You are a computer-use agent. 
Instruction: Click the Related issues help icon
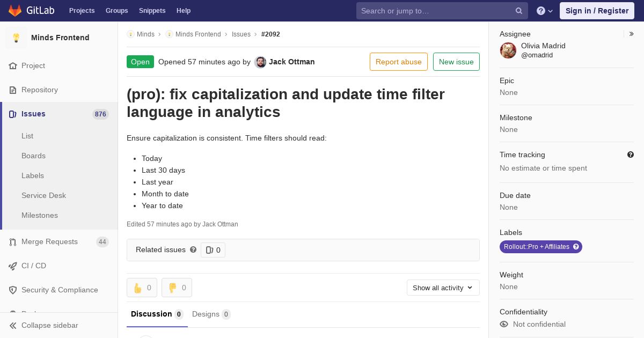point(193,249)
